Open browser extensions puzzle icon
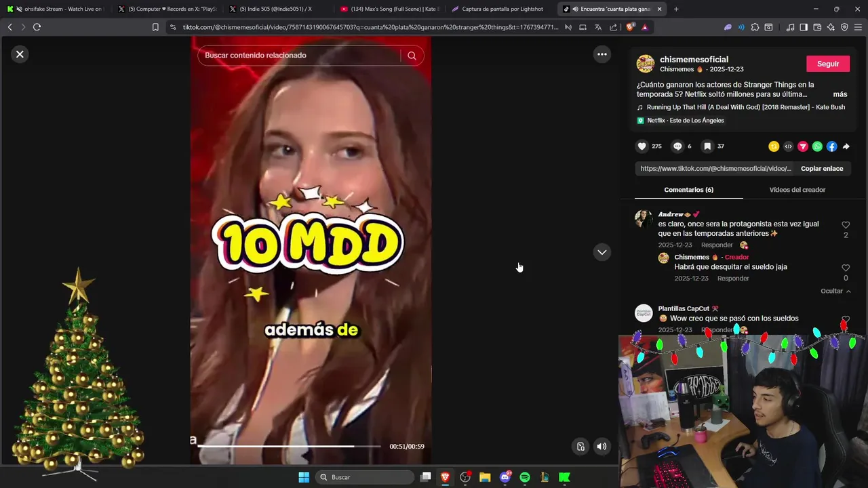The image size is (868, 488). pos(755,27)
